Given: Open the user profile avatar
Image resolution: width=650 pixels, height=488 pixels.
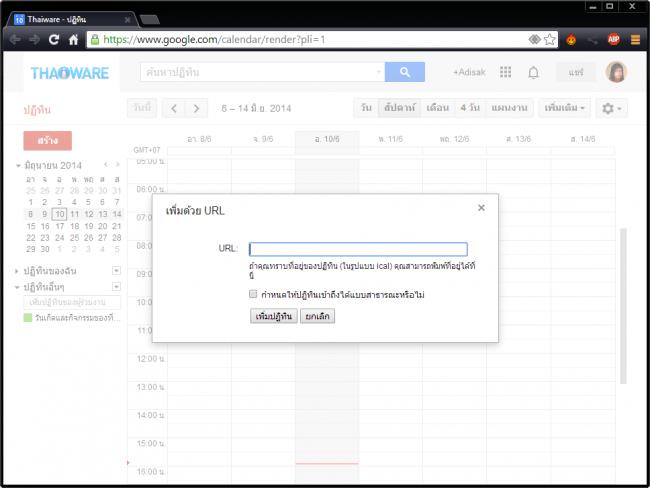Looking at the screenshot, I should [616, 72].
